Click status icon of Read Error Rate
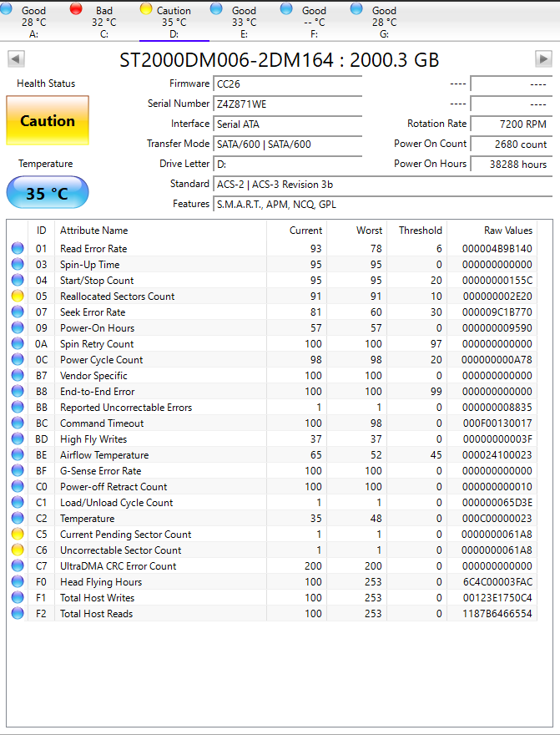This screenshot has height=735, width=560. (x=18, y=248)
